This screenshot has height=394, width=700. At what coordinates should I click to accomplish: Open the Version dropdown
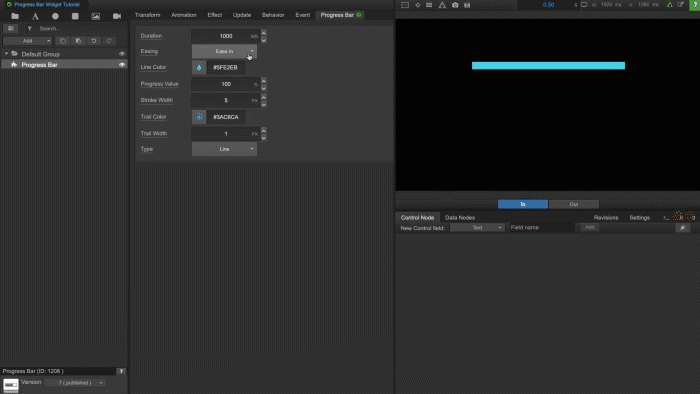pyautogui.click(x=75, y=383)
